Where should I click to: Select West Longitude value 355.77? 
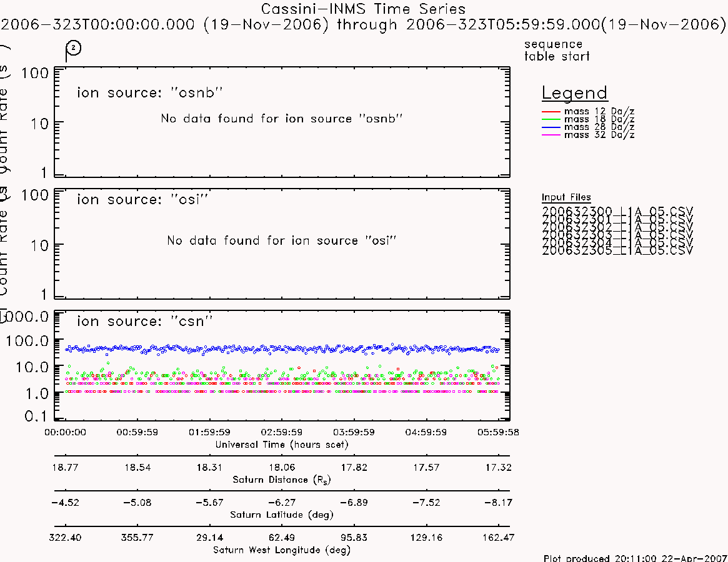click(x=137, y=538)
